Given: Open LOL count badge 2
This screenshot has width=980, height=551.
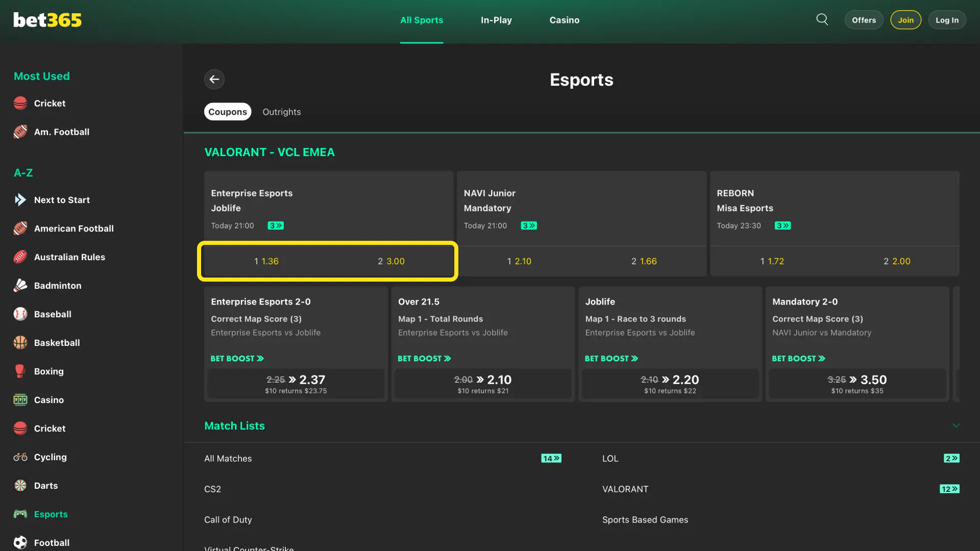Looking at the screenshot, I should click(x=951, y=458).
